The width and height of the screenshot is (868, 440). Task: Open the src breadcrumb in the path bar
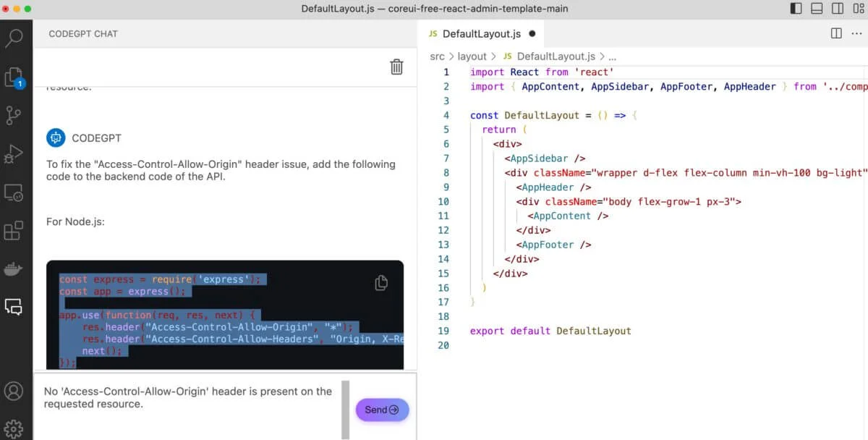pos(437,56)
